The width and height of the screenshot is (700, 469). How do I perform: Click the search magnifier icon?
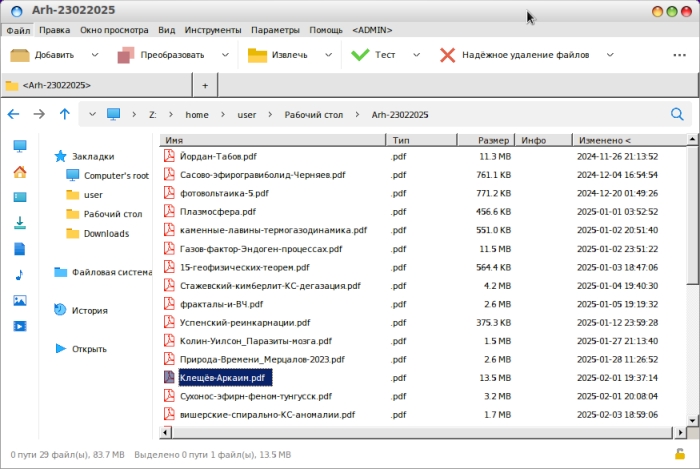677,114
